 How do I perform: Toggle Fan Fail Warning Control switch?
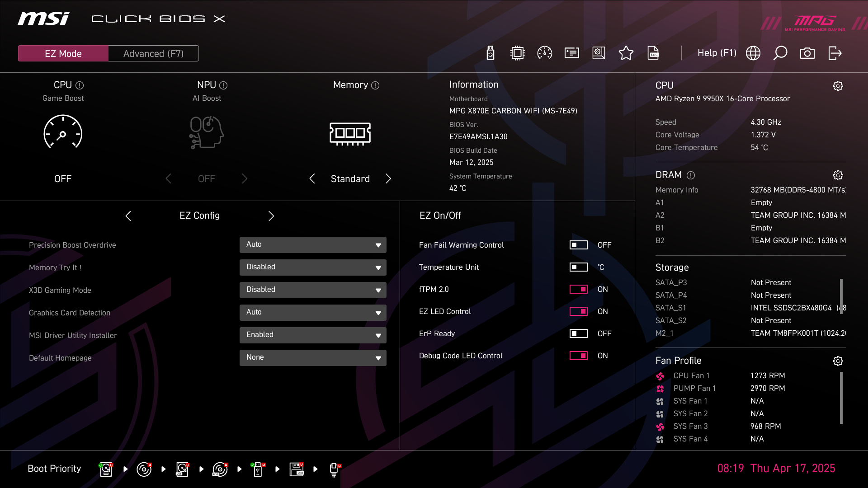click(x=578, y=245)
